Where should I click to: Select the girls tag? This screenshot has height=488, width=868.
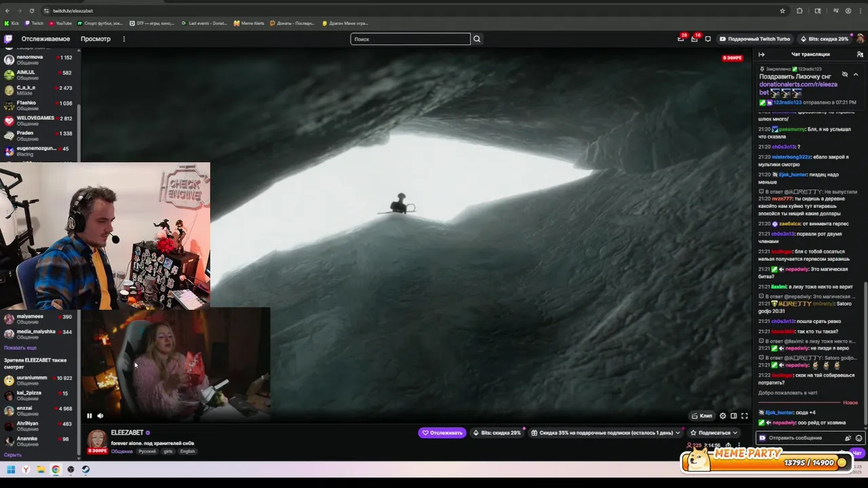pyautogui.click(x=167, y=451)
